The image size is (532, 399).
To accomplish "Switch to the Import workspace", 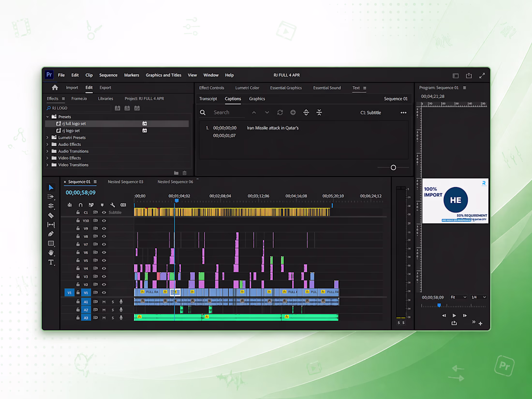I will (x=72, y=88).
